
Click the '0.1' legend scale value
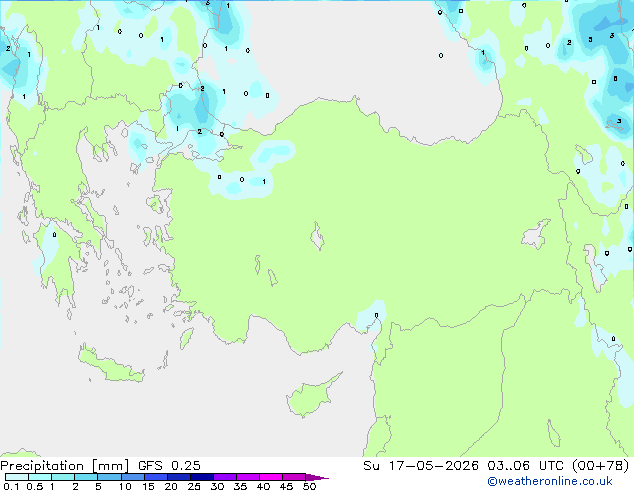11,486
